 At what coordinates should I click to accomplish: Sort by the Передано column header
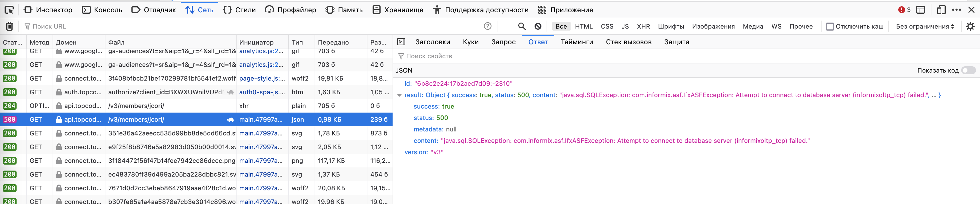point(341,42)
